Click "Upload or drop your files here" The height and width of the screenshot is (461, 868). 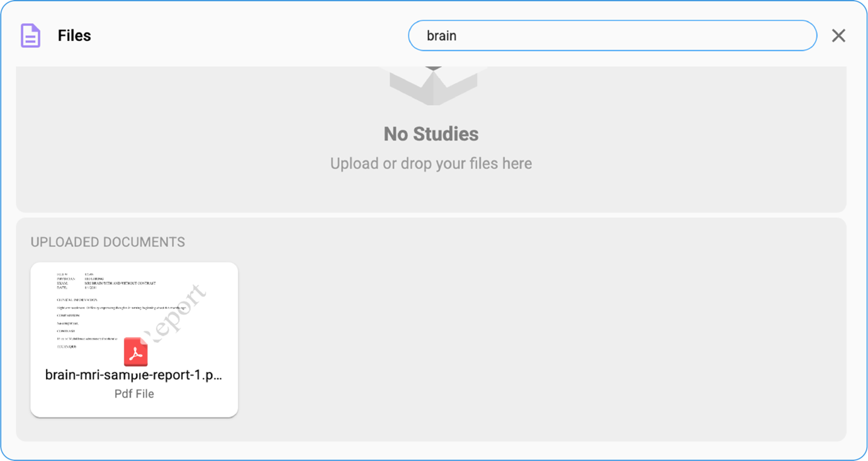click(431, 164)
